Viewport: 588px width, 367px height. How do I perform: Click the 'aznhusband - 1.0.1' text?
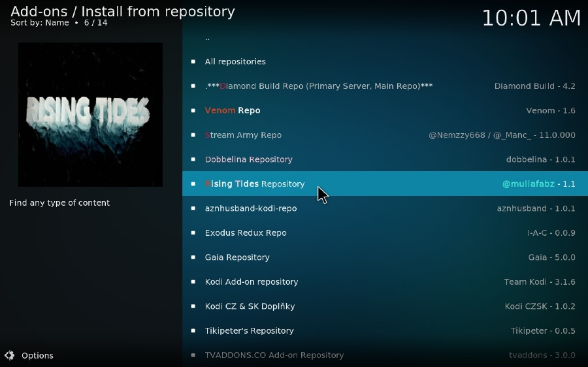pos(536,208)
